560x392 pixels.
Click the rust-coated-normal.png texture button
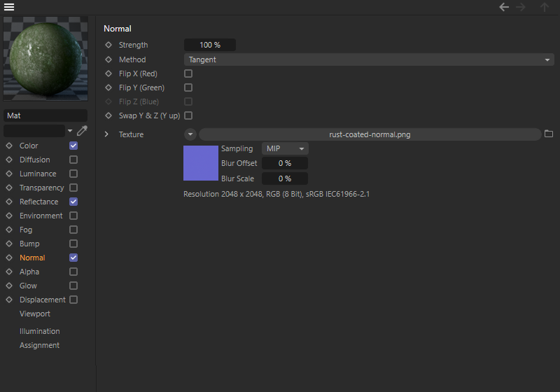370,134
